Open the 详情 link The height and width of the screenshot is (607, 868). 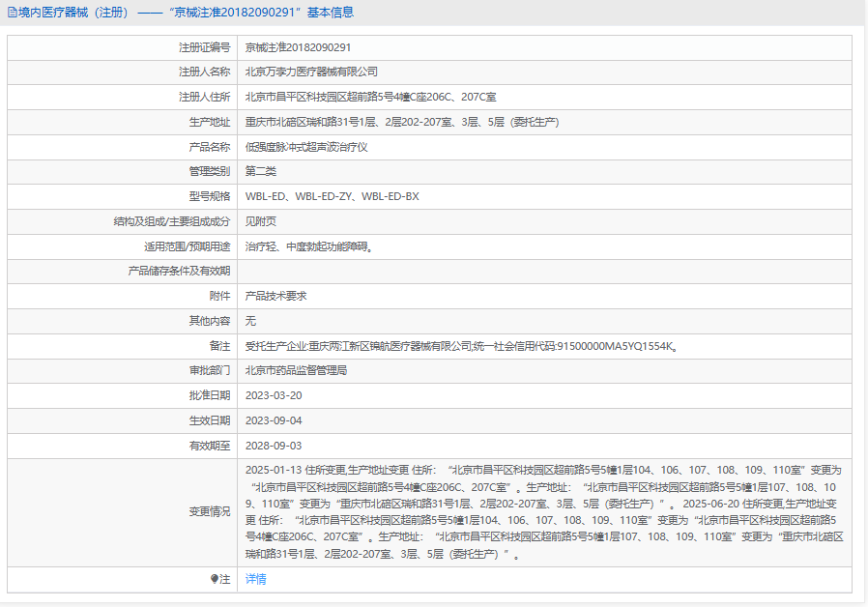click(x=256, y=579)
